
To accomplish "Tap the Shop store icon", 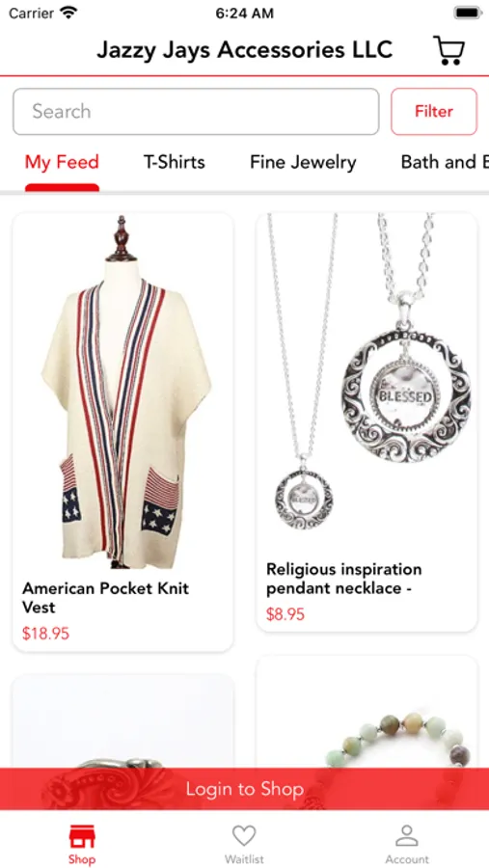I will pos(81,836).
